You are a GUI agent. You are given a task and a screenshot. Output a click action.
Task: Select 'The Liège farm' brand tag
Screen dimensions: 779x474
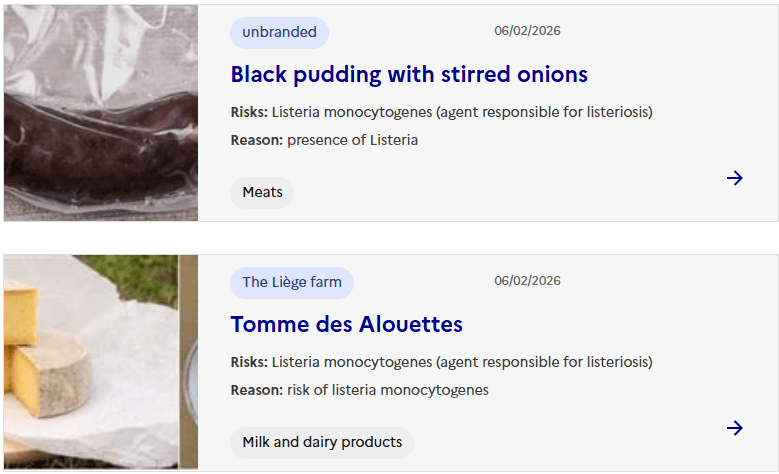292,282
